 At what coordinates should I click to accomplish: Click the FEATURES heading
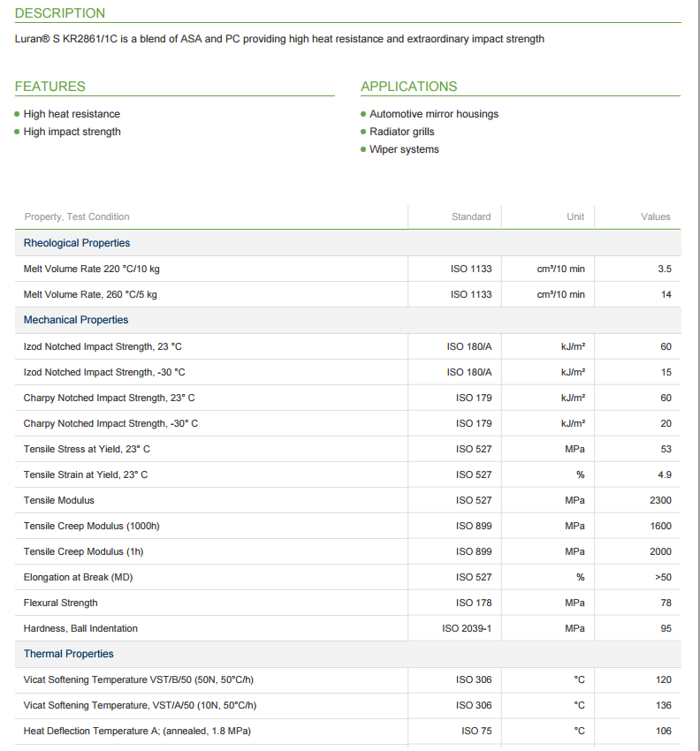tap(49, 87)
